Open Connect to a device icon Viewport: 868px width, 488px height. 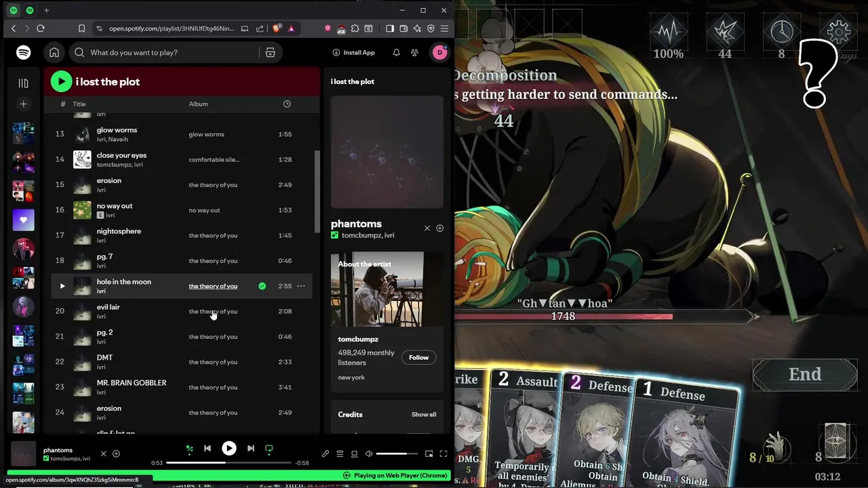tap(354, 453)
